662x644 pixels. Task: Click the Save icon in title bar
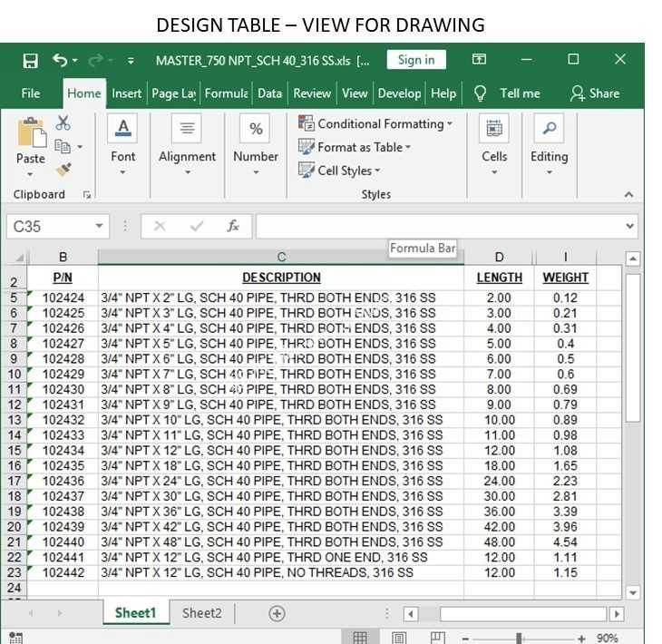tap(30, 61)
